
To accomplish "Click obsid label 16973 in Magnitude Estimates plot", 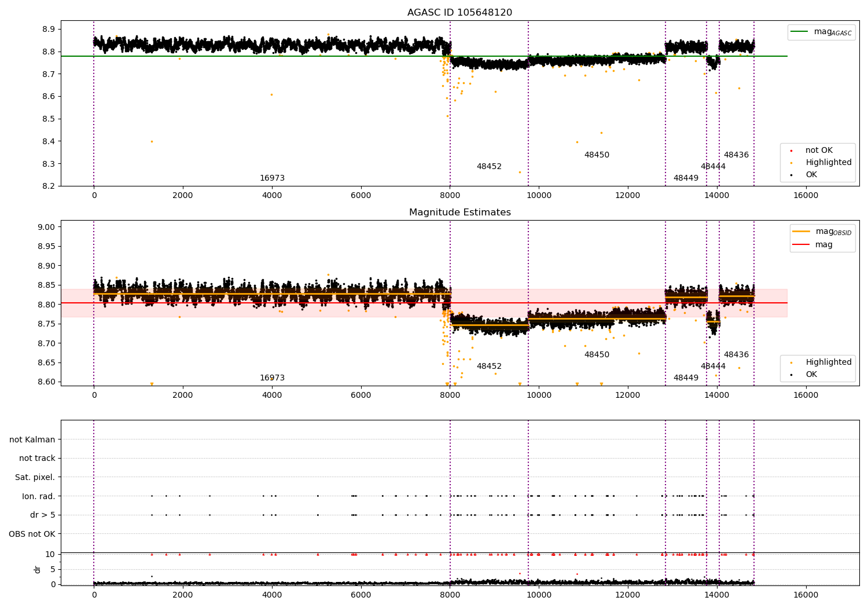I will tap(272, 378).
